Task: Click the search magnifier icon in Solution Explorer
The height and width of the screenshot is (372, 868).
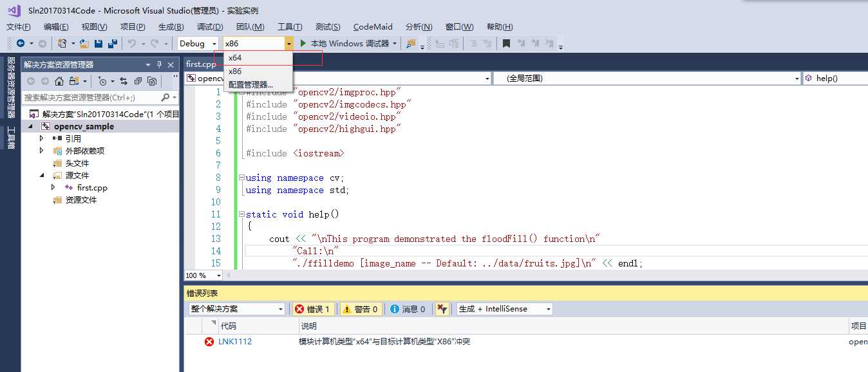Action: click(166, 97)
